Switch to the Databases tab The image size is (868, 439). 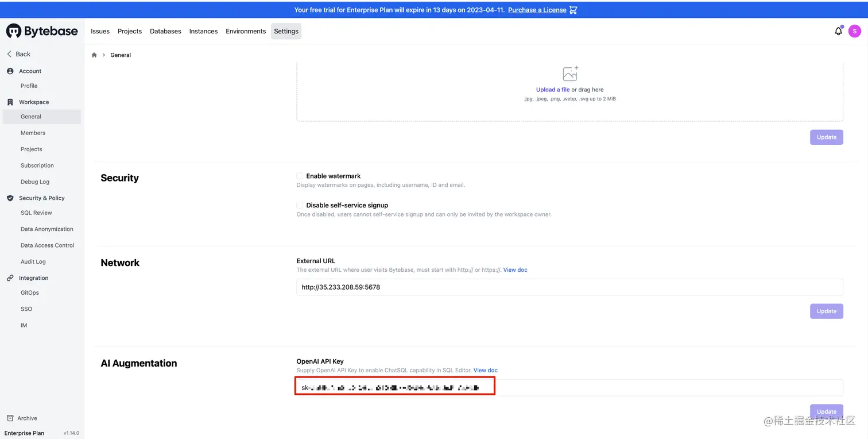click(165, 31)
